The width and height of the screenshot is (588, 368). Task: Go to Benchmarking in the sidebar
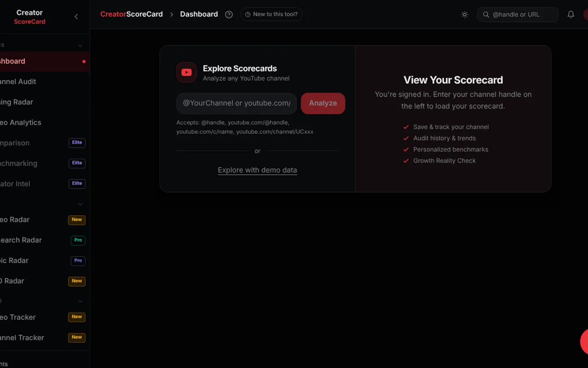click(x=43, y=163)
